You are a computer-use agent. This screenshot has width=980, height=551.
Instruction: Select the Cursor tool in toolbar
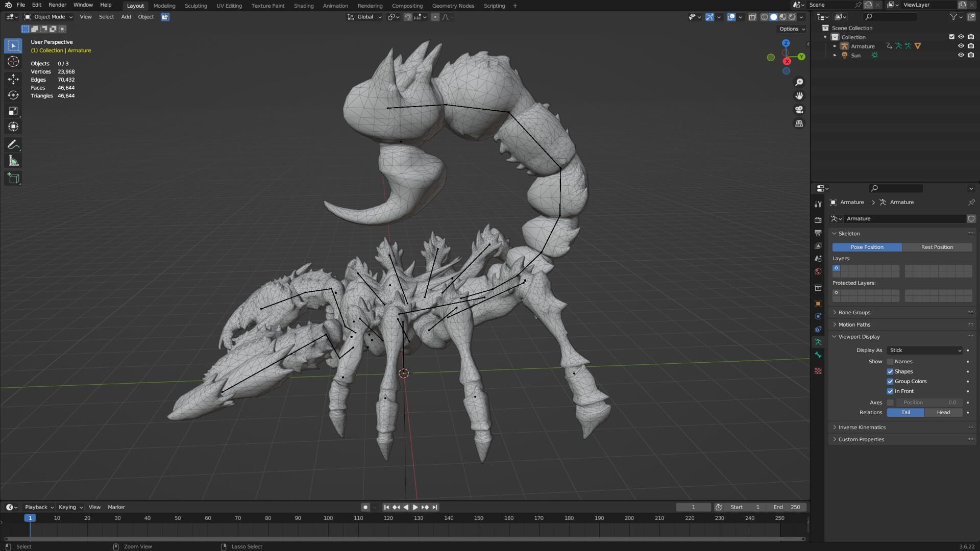coord(13,62)
